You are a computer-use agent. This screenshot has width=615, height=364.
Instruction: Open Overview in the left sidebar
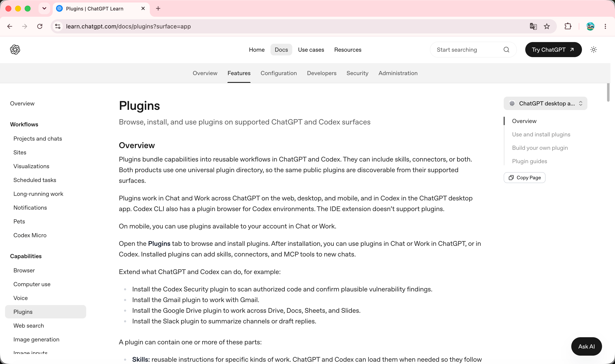point(22,104)
